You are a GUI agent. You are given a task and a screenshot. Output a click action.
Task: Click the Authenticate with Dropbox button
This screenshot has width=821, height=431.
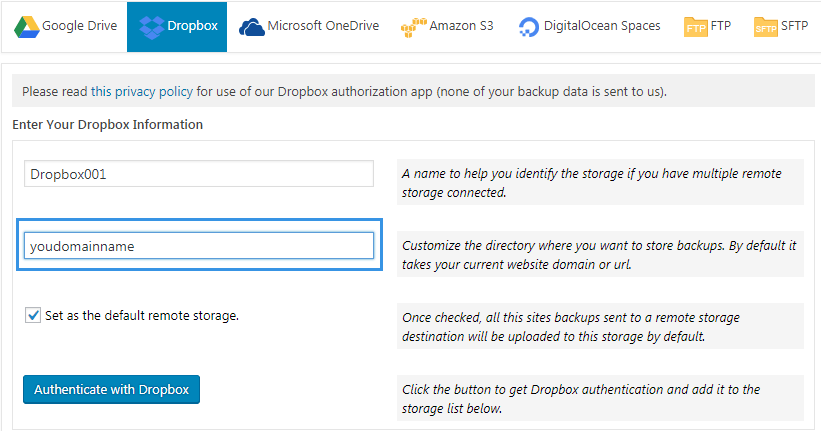(x=112, y=390)
